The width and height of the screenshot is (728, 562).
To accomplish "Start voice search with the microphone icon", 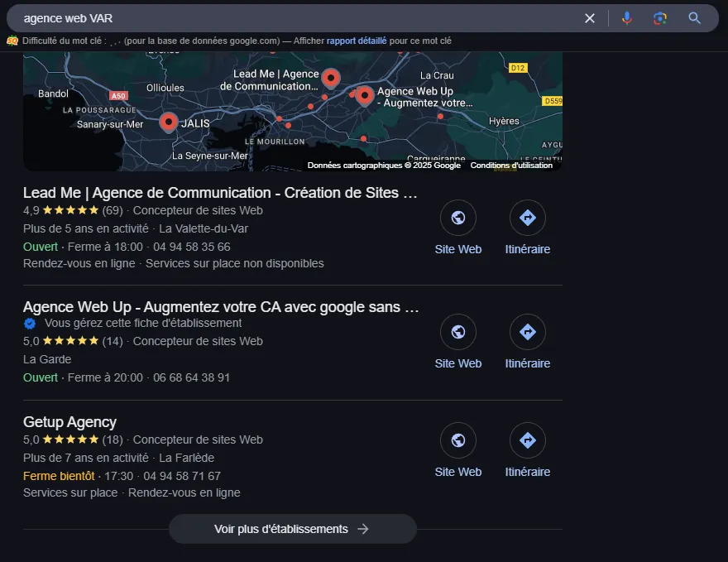I will (627, 18).
